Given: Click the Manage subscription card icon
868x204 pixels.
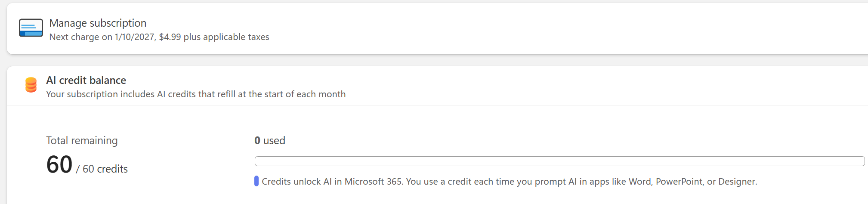Looking at the screenshot, I should pyautogui.click(x=31, y=28).
